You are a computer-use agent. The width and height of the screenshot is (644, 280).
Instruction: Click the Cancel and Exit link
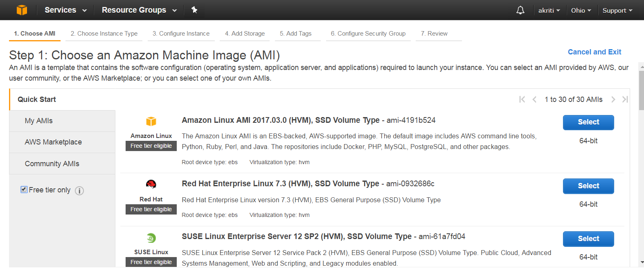coord(594,52)
